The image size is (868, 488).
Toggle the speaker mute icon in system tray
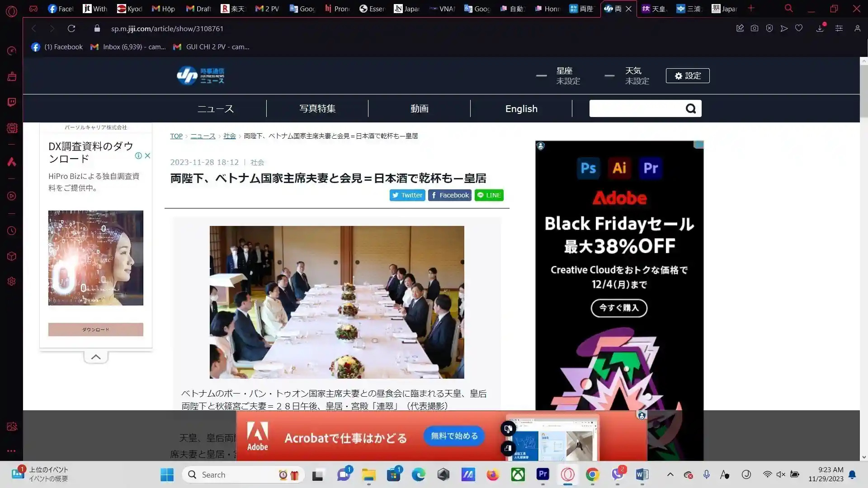(781, 474)
